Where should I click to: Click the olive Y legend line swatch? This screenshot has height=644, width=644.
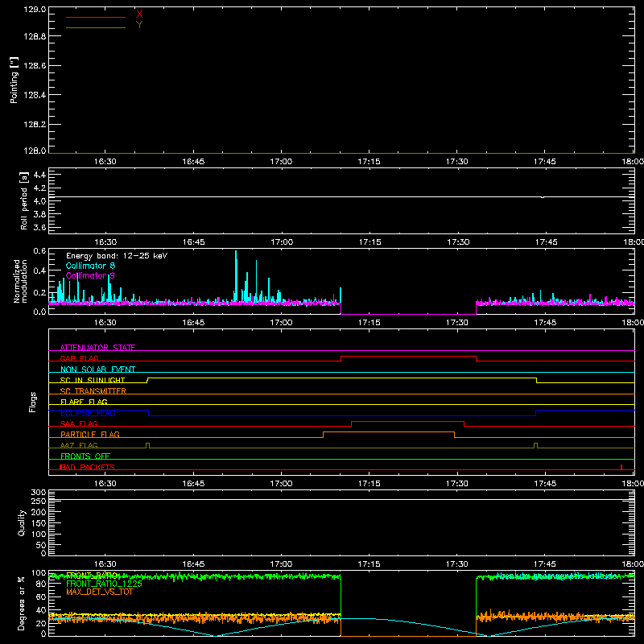96,28
